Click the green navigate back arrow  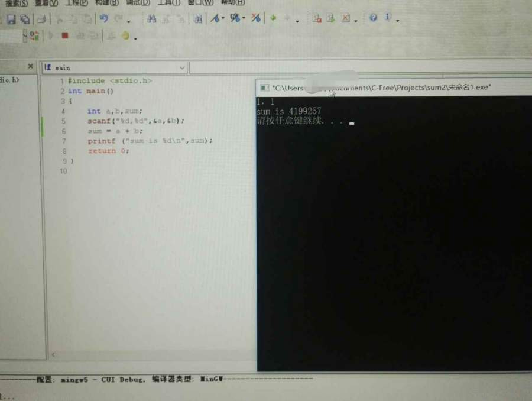tap(273, 18)
